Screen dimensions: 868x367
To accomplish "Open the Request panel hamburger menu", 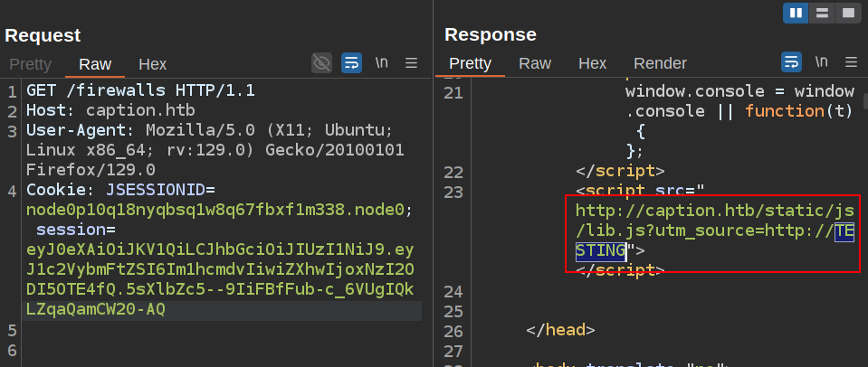I will coord(411,62).
